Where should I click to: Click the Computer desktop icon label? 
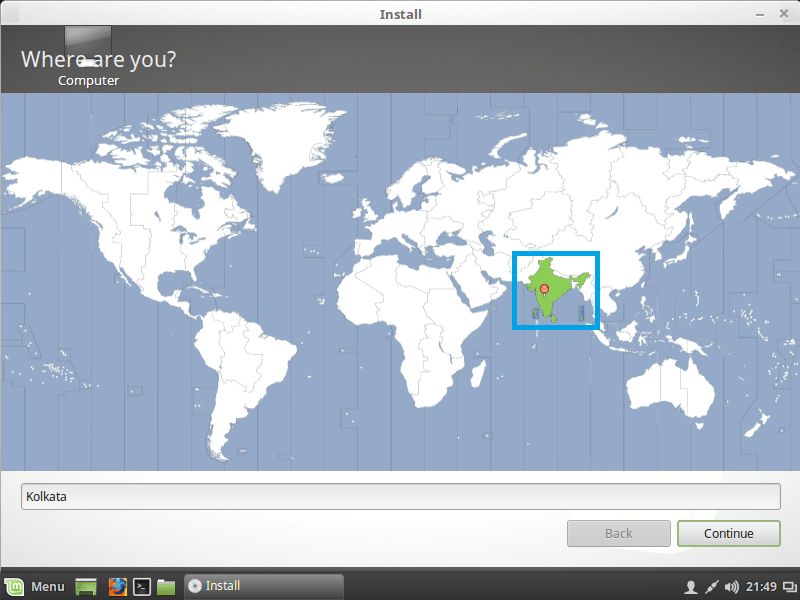tap(88, 81)
